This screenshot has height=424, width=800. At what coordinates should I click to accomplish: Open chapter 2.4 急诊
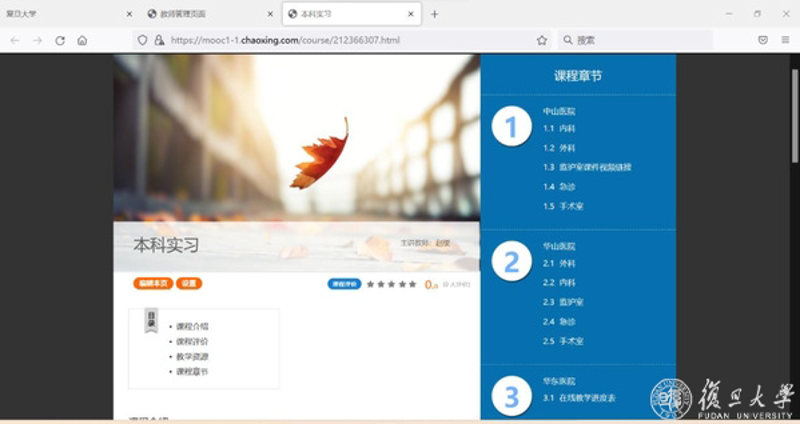(x=559, y=321)
